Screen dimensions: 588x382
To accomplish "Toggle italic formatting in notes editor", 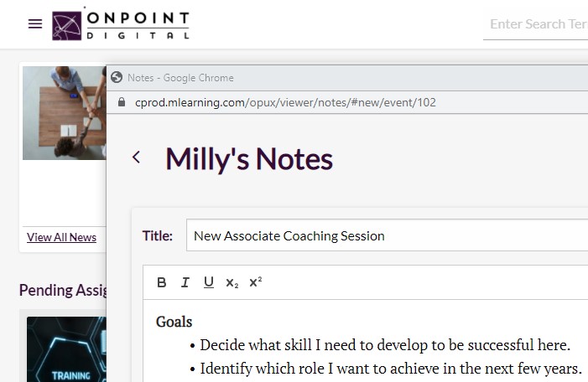I will pos(185,282).
